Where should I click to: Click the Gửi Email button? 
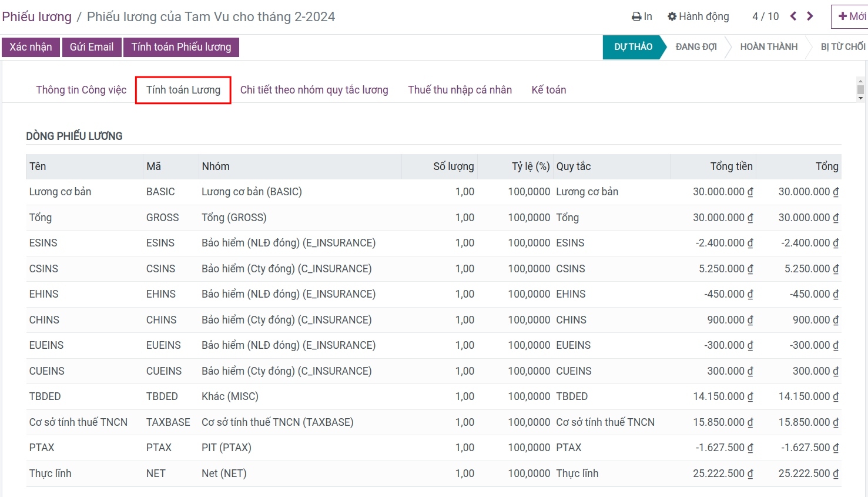92,47
